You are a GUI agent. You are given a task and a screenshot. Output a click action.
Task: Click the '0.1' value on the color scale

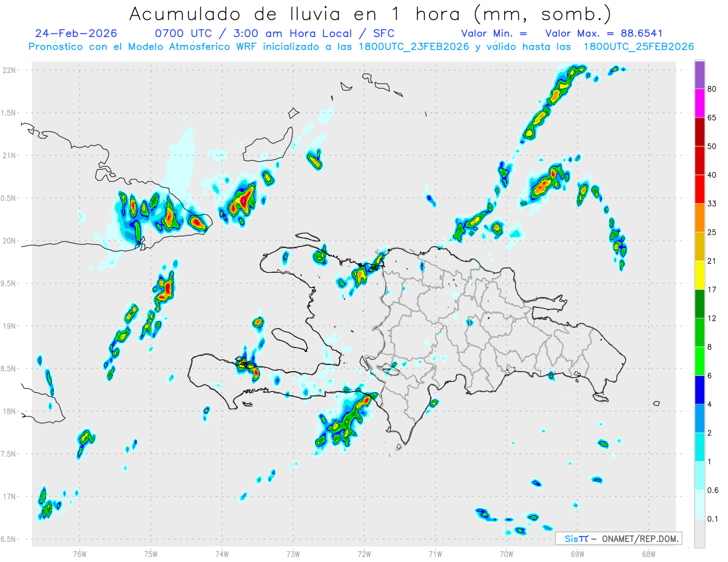[x=713, y=520]
